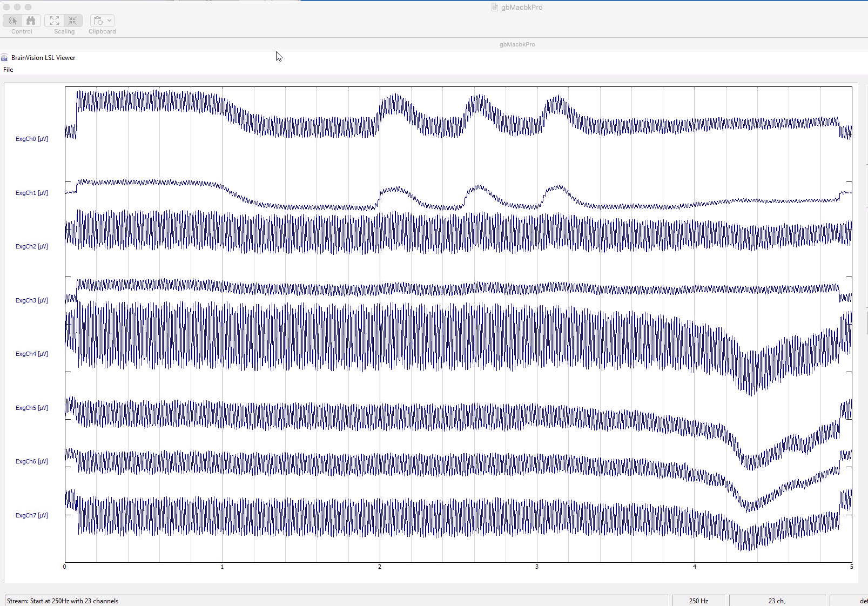Toggle the shrink scaling mode

pos(72,20)
